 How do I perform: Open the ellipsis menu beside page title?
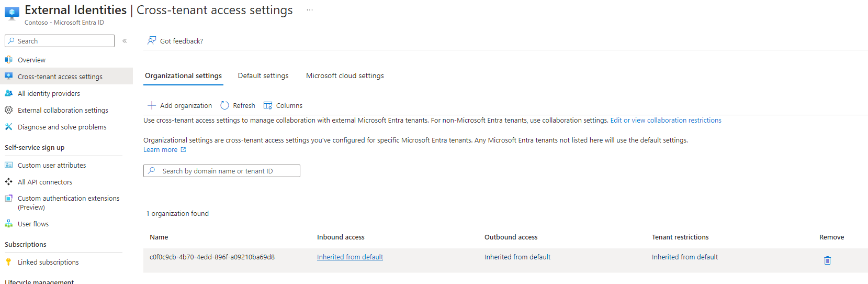(310, 10)
